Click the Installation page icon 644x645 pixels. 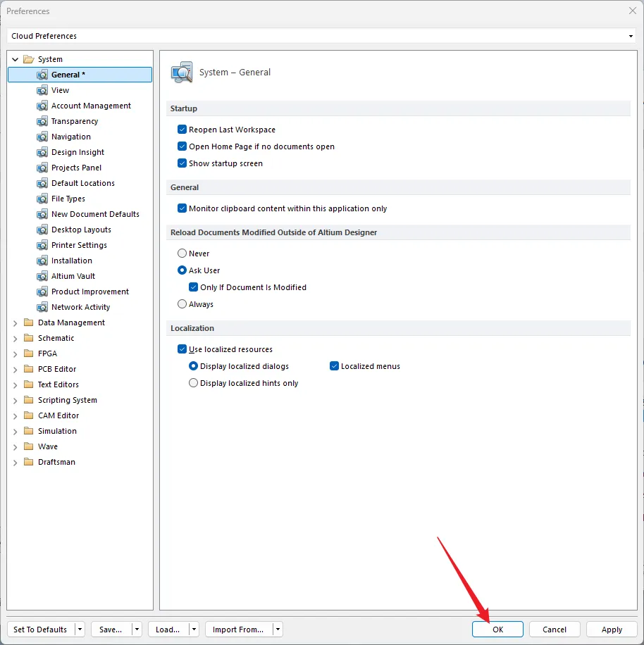point(42,261)
